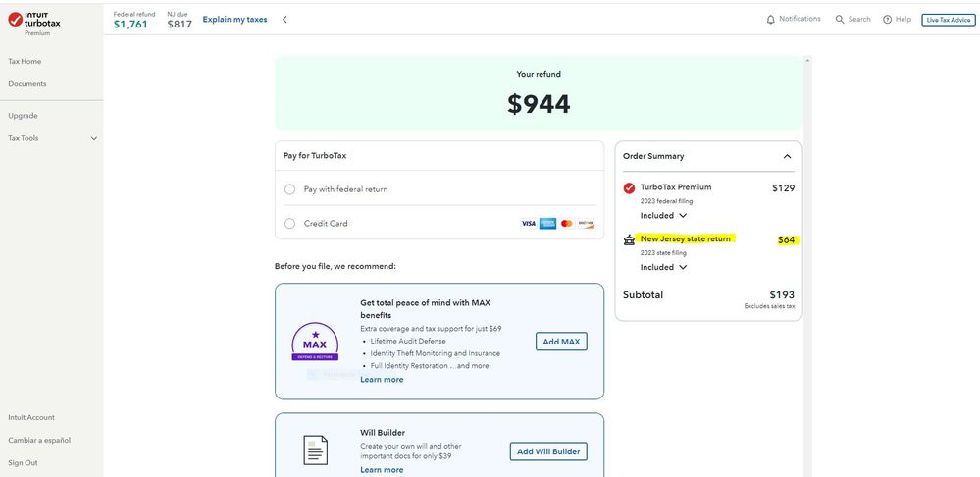Click the Pay for TurboTax heading
This screenshot has height=477, width=980.
[314, 156]
